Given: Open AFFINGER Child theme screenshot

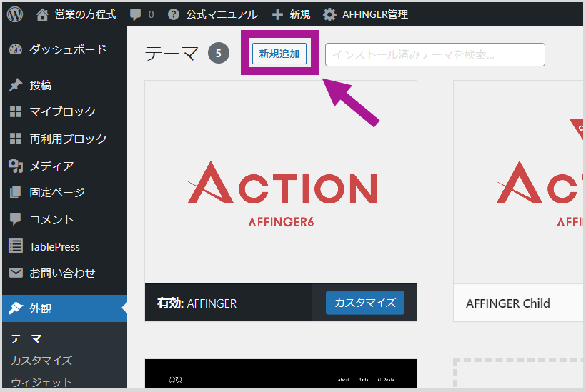Looking at the screenshot, I should 518,182.
